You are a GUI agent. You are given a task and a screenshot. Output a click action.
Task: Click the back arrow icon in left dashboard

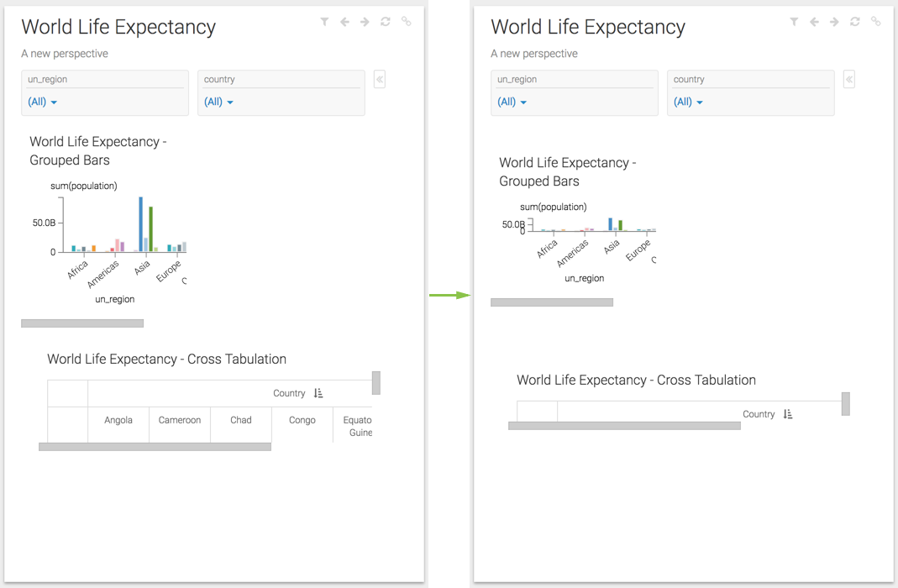[344, 22]
